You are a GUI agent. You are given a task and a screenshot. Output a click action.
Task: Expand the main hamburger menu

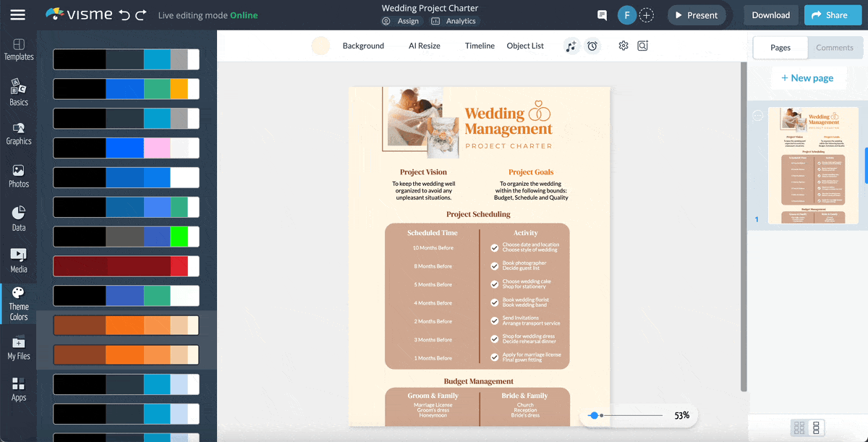[x=18, y=14]
